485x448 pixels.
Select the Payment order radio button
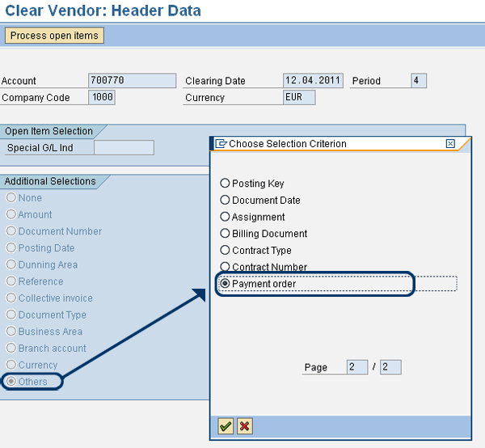tap(226, 284)
